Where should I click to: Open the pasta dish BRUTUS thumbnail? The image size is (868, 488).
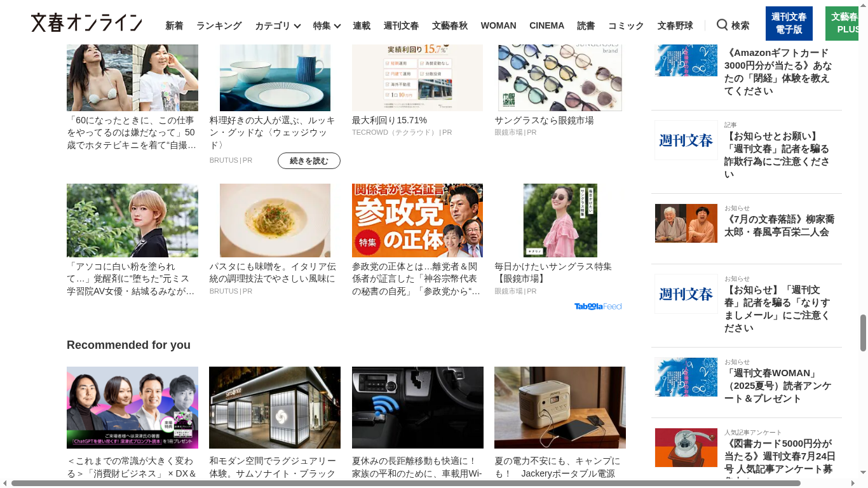(x=275, y=220)
